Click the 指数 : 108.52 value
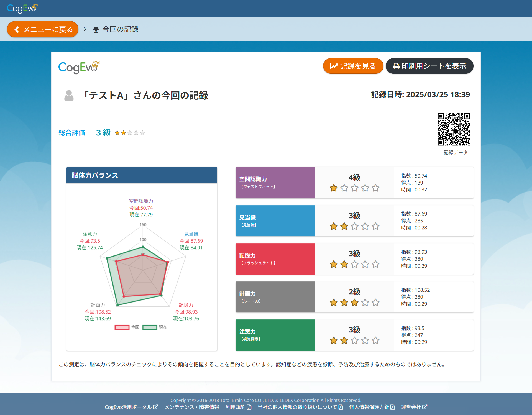 (416, 290)
